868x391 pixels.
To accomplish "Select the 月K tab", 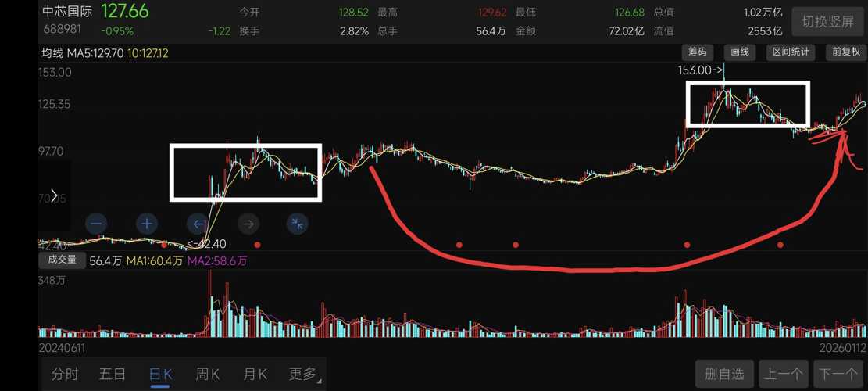I will (x=255, y=375).
